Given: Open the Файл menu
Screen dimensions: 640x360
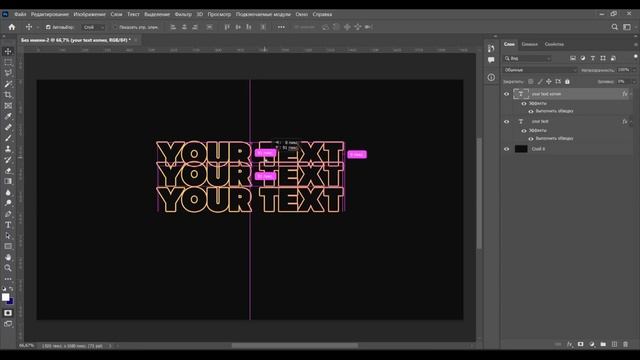Looking at the screenshot, I should (20, 14).
